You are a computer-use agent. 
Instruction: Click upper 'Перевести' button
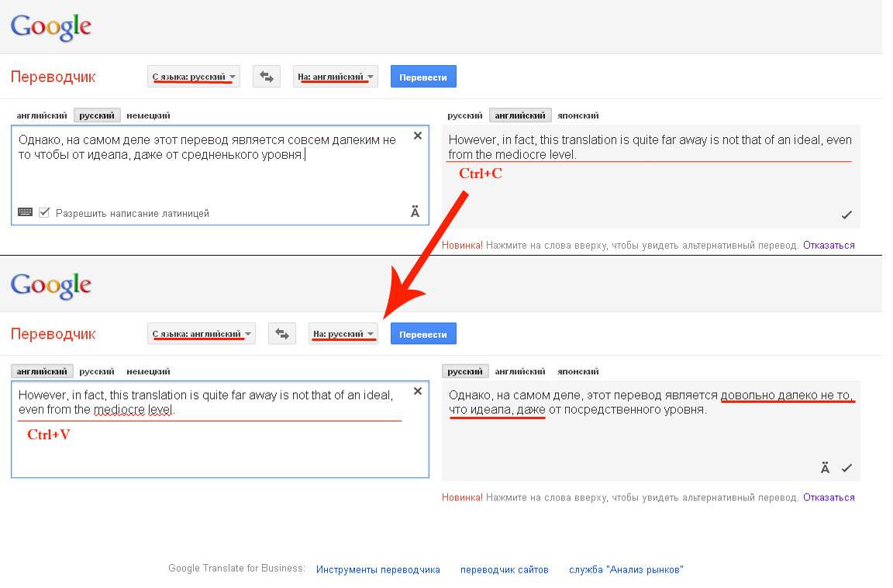423,76
